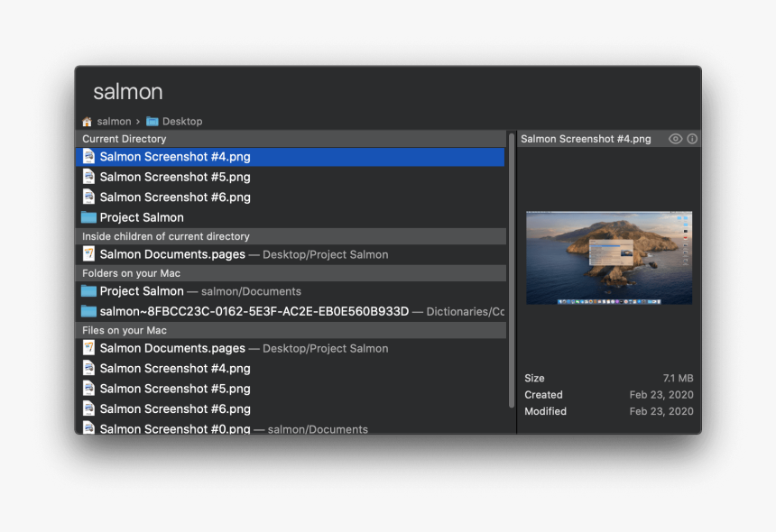This screenshot has width=776, height=532.
Task: Go to salmon home in breadcrumb
Action: 114,122
